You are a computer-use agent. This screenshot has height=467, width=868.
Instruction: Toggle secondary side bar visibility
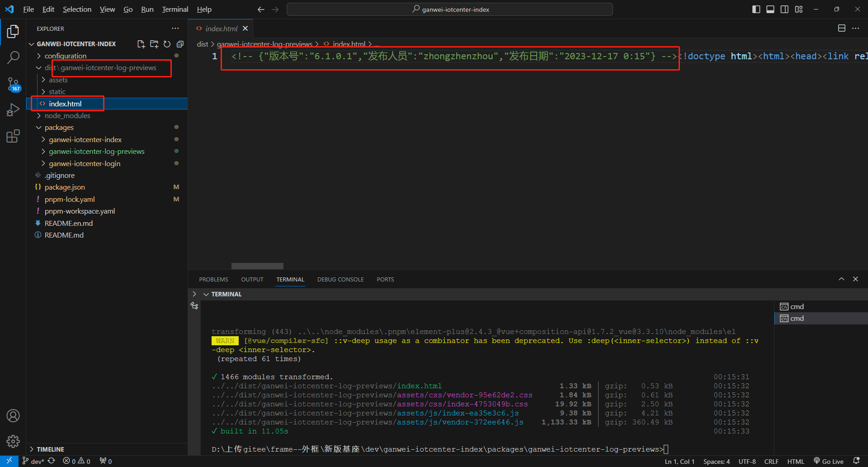pyautogui.click(x=784, y=10)
